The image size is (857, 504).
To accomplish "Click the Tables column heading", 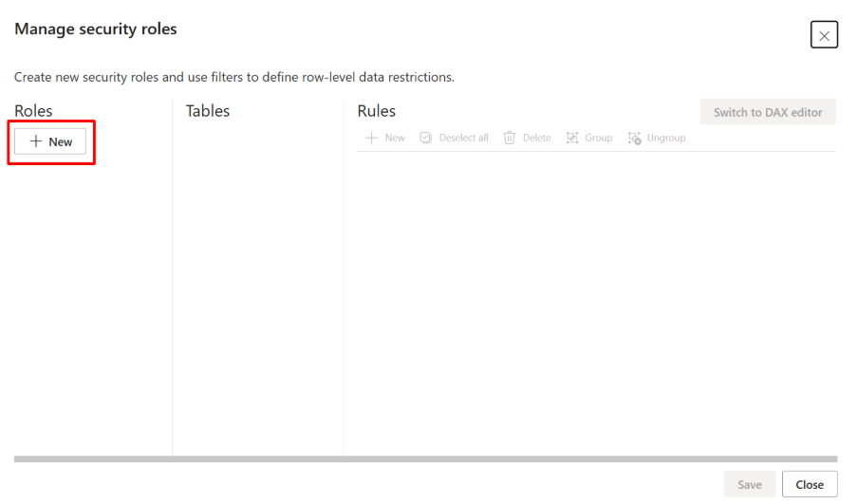I will (x=208, y=111).
